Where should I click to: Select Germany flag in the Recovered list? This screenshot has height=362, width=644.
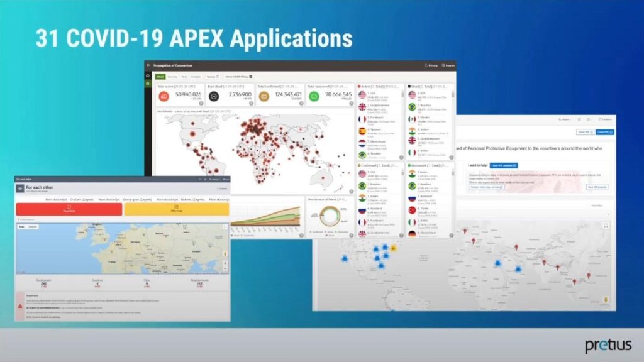412,234
